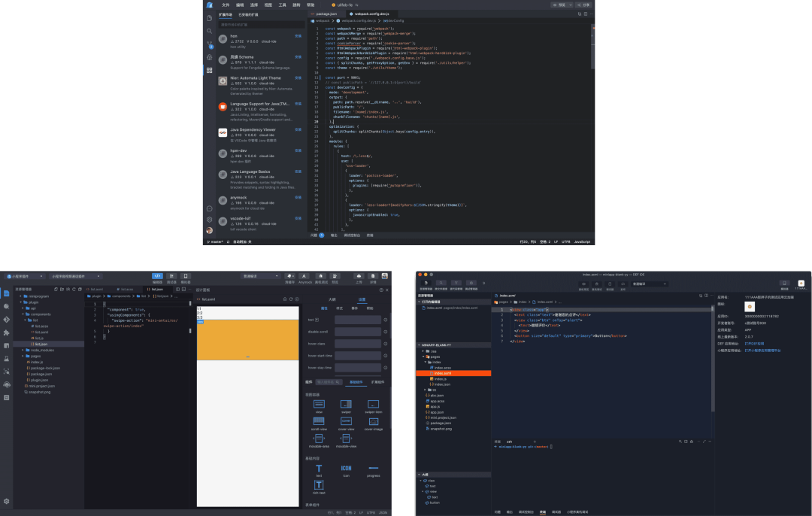Select the Extensions icon in the VS Code activity bar
Viewport: 812px width, 516px height.
coord(211,68)
